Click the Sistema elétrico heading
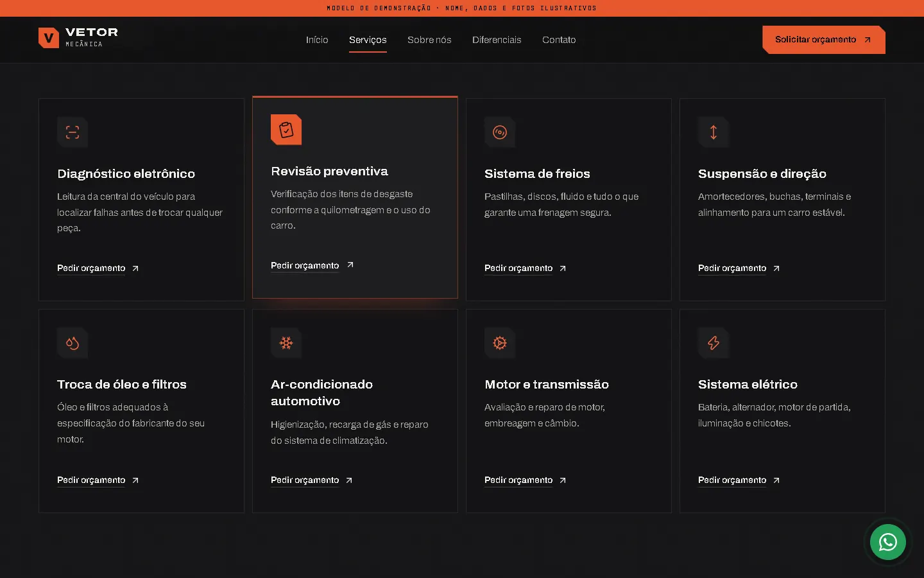The image size is (924, 578). click(x=748, y=385)
